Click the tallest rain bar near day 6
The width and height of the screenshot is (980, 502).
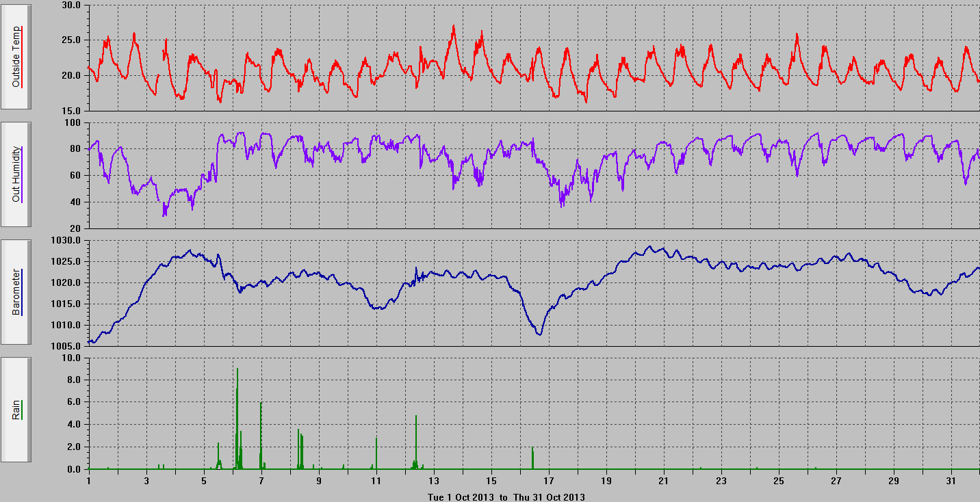(237, 419)
